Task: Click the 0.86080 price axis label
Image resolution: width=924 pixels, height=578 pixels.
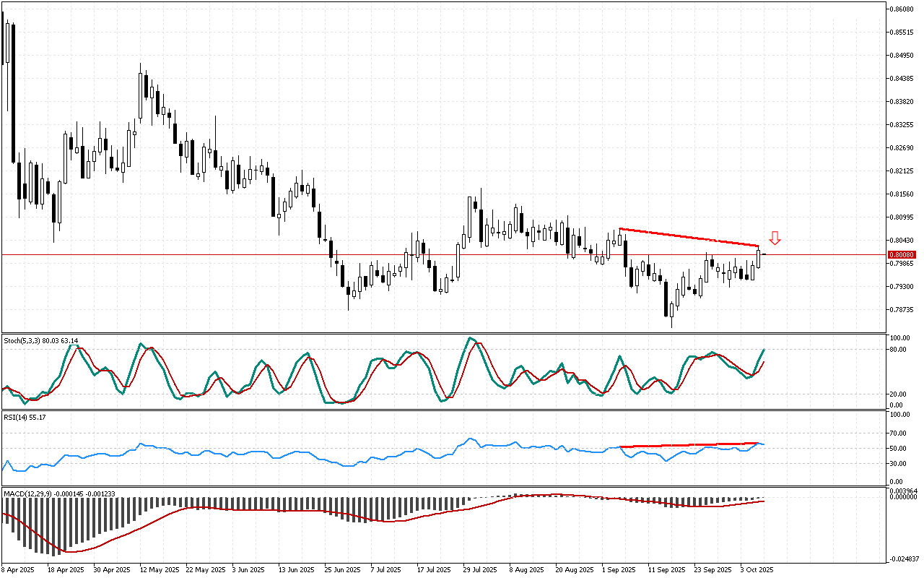Action: tap(902, 9)
